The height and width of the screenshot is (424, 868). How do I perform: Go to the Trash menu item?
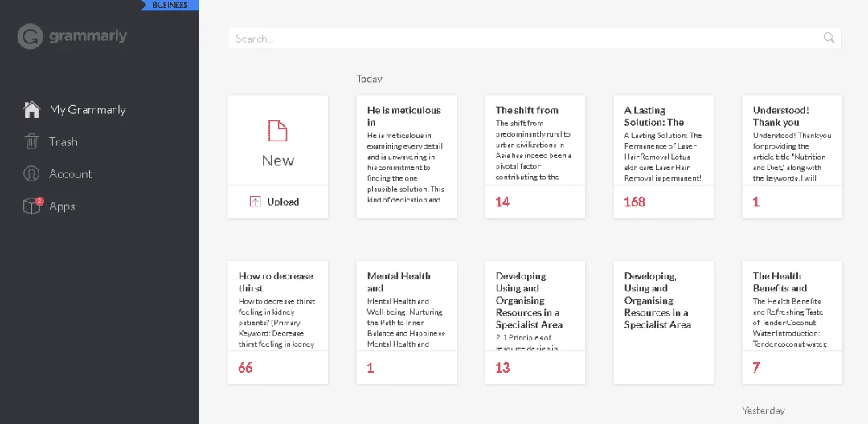63,141
